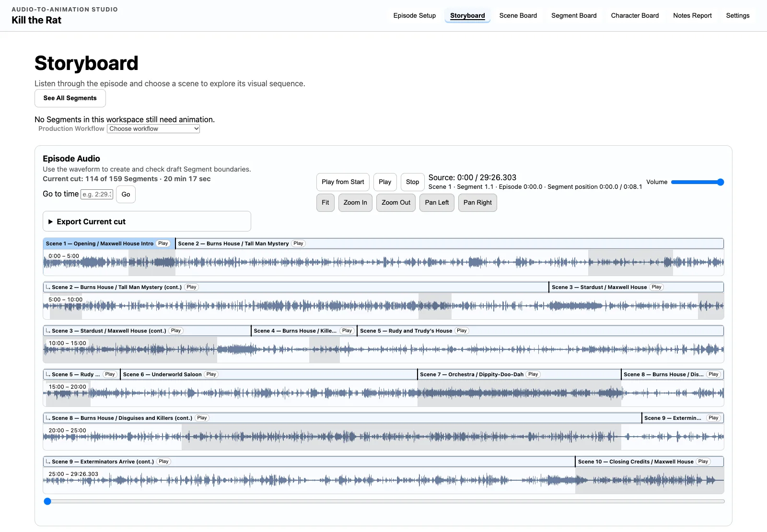Click the main Play button beside Stop

click(385, 182)
